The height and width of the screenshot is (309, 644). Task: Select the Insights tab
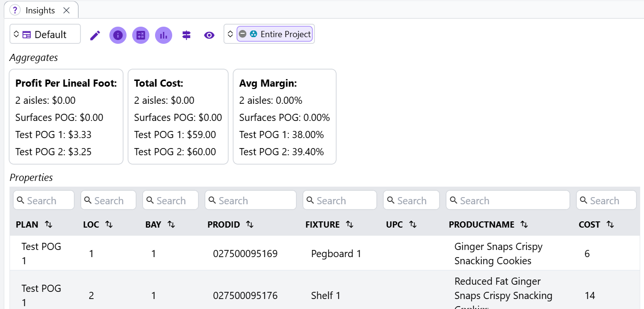click(40, 10)
